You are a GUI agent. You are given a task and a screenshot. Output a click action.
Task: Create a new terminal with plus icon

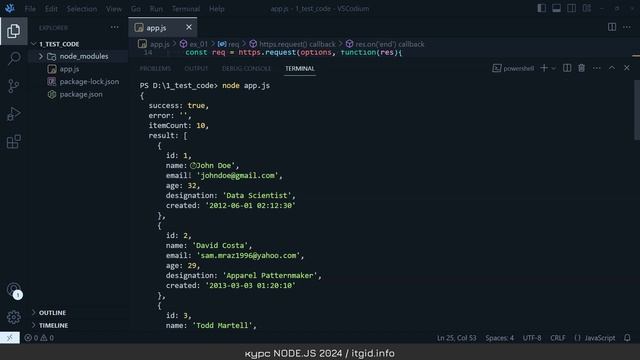point(544,68)
